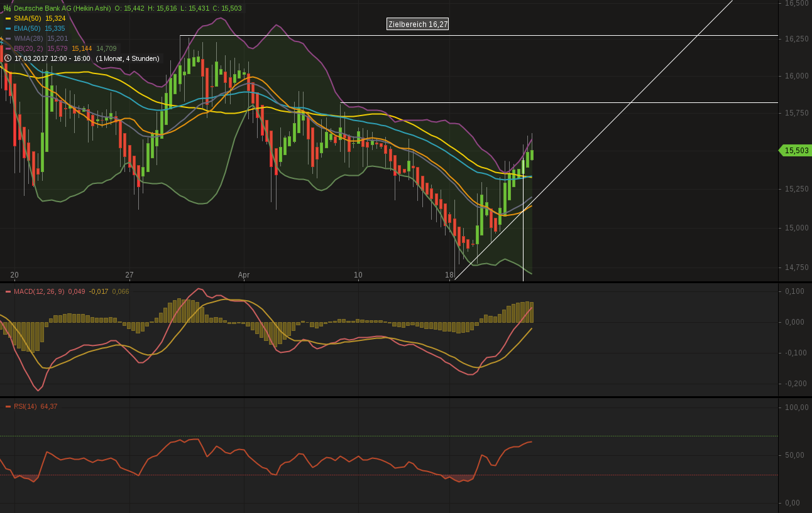This screenshot has width=812, height=513.
Task: Click the gray WMA(28) color marker
Action: tap(8, 38)
